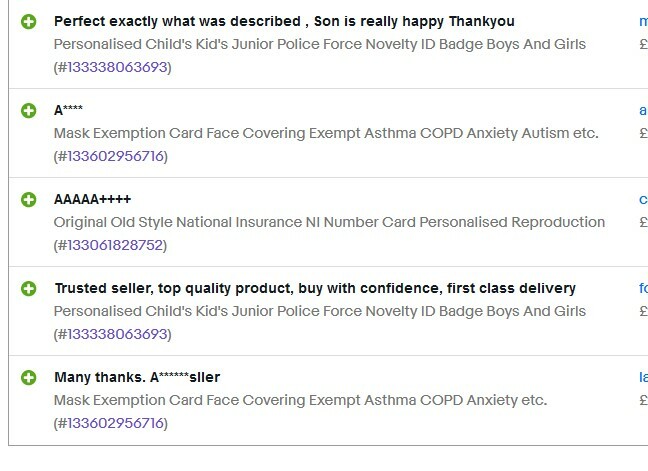The image size is (648, 471).
Task: Open buyer username starting with "m" in first row
Action: point(643,21)
